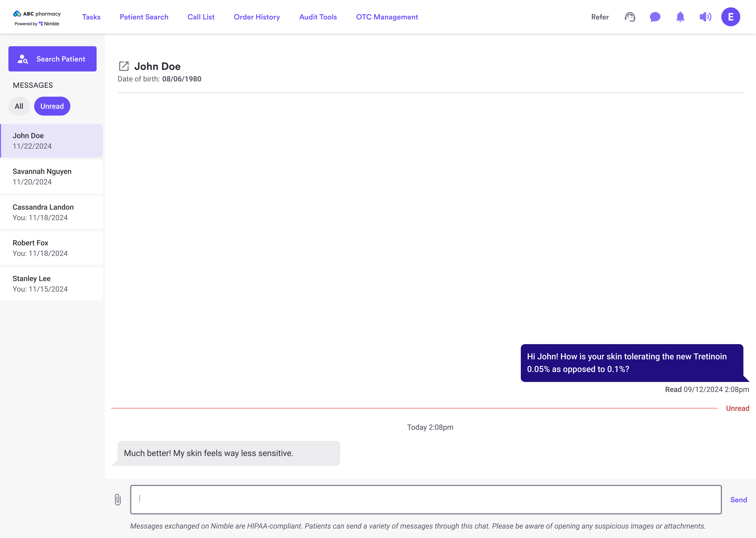This screenshot has width=756, height=538.
Task: Navigate to Audit Tools
Action: [x=318, y=17]
